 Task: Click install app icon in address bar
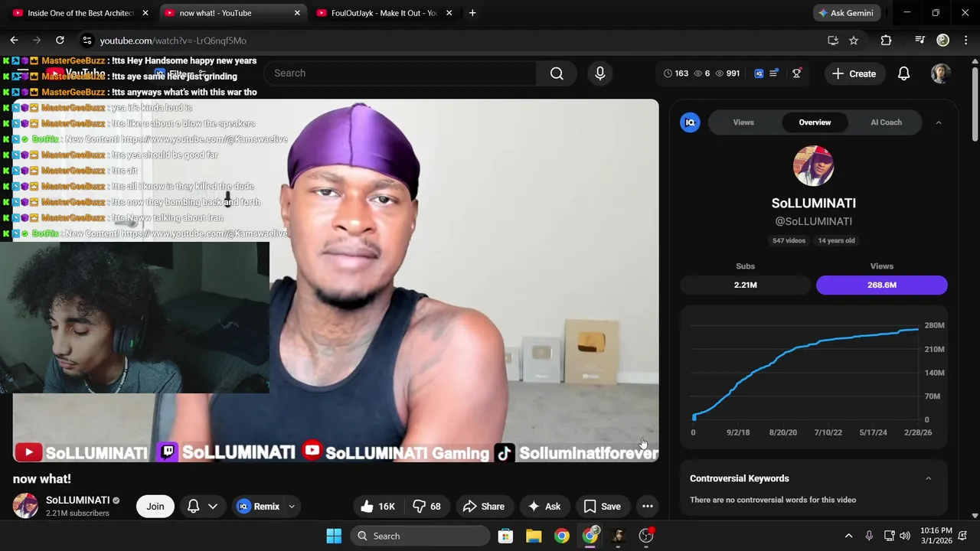pos(833,41)
